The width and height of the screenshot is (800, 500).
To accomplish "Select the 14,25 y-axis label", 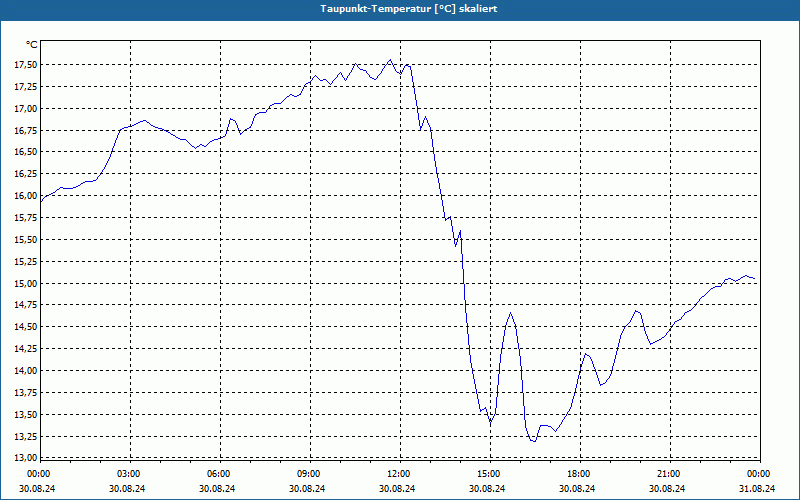I will click(26, 349).
